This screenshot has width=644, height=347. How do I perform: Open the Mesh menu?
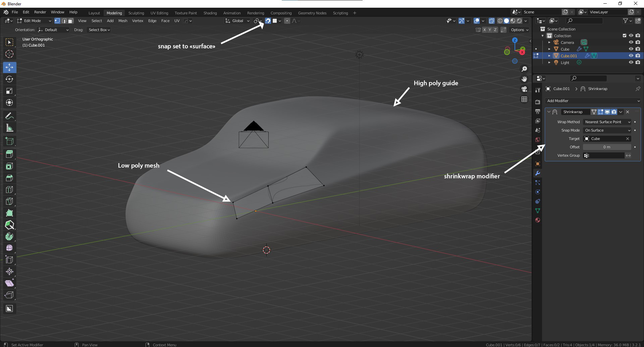tap(123, 21)
